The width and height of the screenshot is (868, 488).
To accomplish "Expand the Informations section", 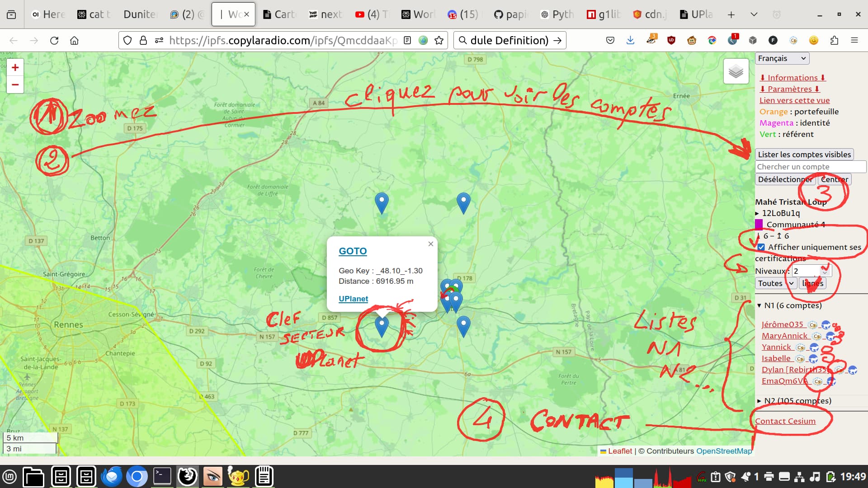I will coord(793,78).
